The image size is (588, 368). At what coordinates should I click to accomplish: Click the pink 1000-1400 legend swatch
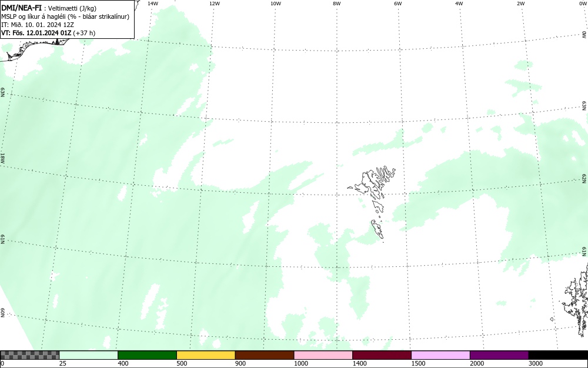(x=323, y=355)
